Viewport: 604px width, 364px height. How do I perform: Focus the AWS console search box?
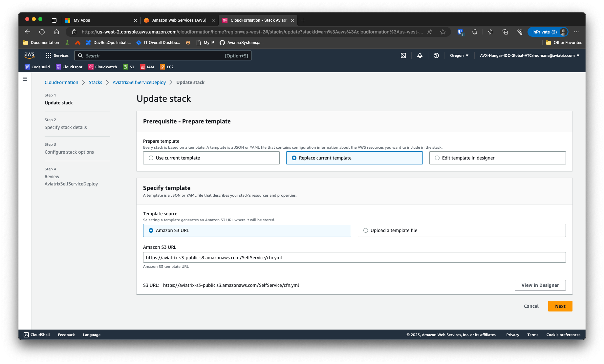coord(163,55)
